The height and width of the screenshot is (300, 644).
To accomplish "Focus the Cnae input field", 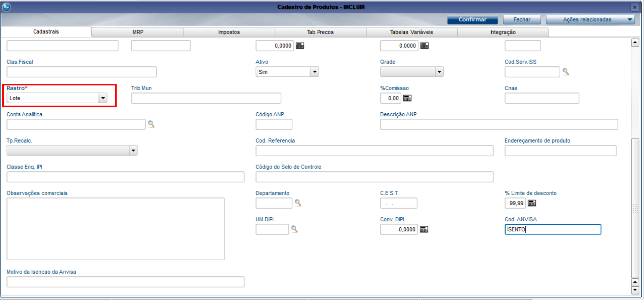I will (x=542, y=98).
